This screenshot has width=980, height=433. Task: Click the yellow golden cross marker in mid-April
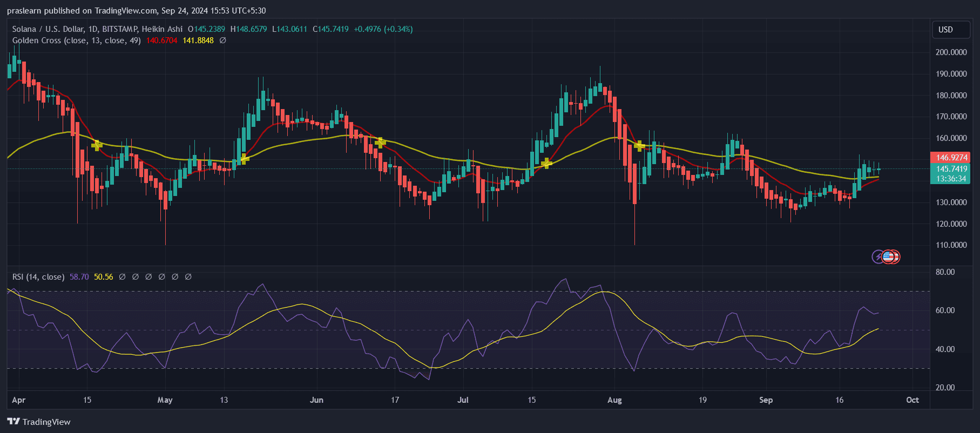tap(97, 145)
